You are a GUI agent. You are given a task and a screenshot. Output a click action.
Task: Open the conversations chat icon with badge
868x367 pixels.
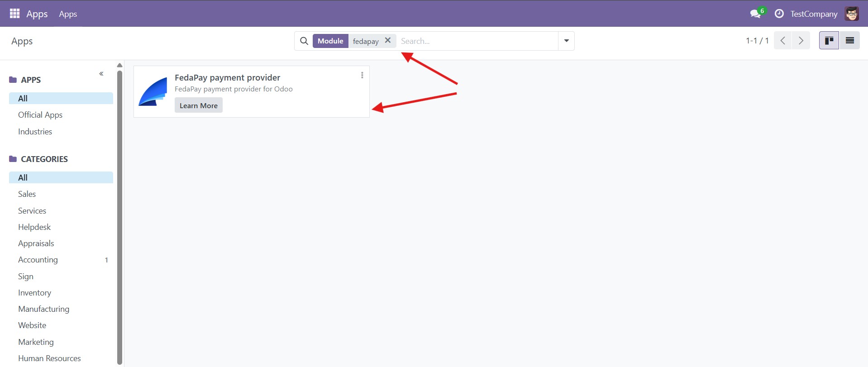tap(757, 13)
